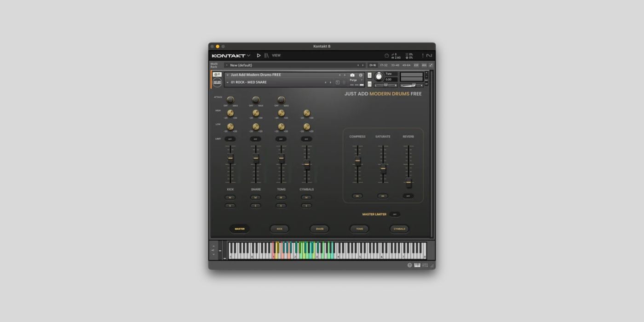Enable the Master Limiter toggle
This screenshot has height=322, width=644.
pyautogui.click(x=395, y=214)
